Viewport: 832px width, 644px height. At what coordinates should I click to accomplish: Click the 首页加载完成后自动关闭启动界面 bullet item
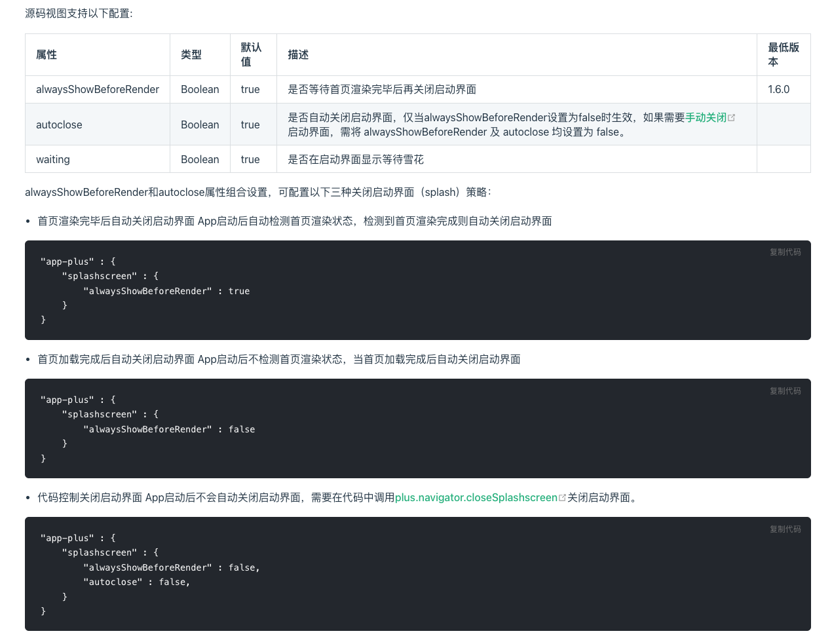278,360
